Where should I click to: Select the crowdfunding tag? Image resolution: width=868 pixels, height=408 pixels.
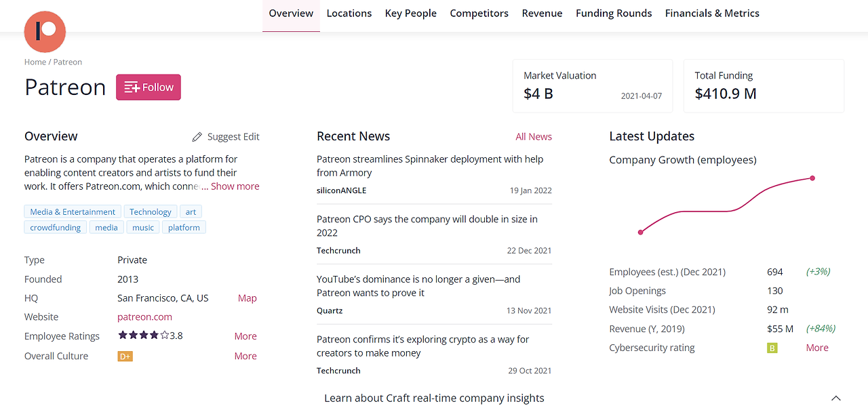point(56,228)
